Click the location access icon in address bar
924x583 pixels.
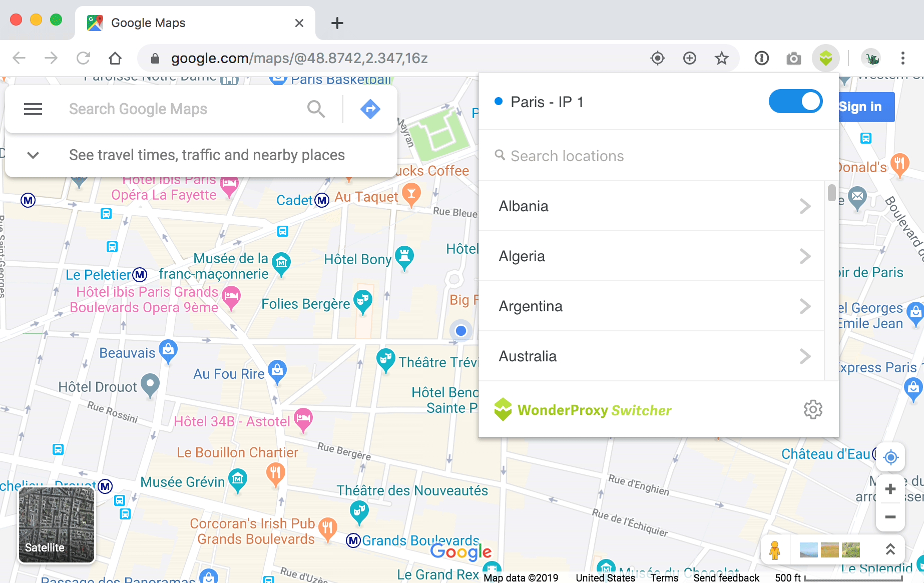[657, 59]
